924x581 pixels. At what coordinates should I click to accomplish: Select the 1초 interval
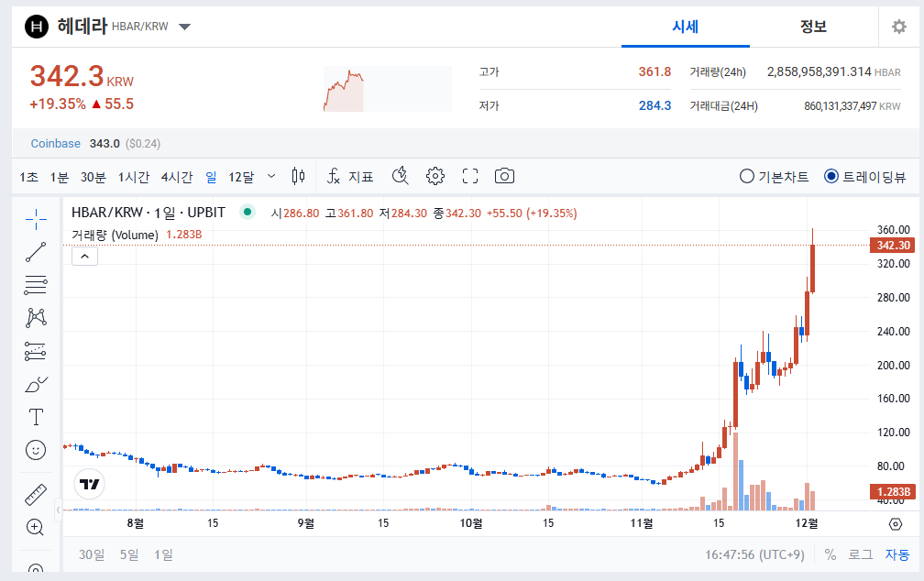(x=29, y=177)
